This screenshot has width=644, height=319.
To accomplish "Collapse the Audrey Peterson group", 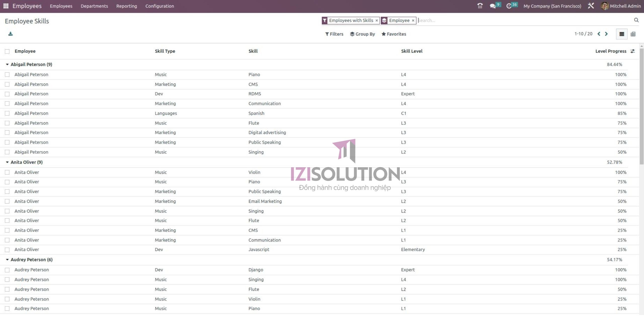I will point(8,259).
